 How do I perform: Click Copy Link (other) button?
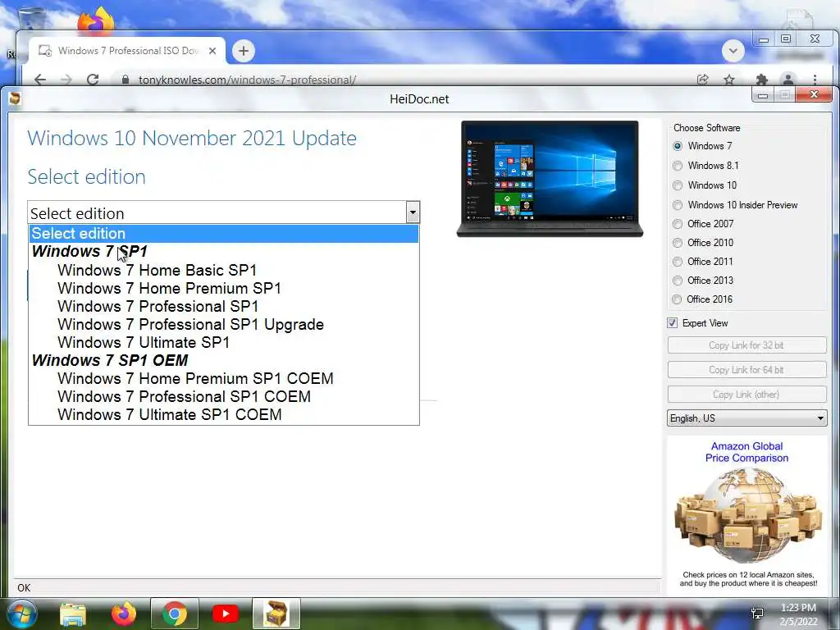click(x=746, y=395)
